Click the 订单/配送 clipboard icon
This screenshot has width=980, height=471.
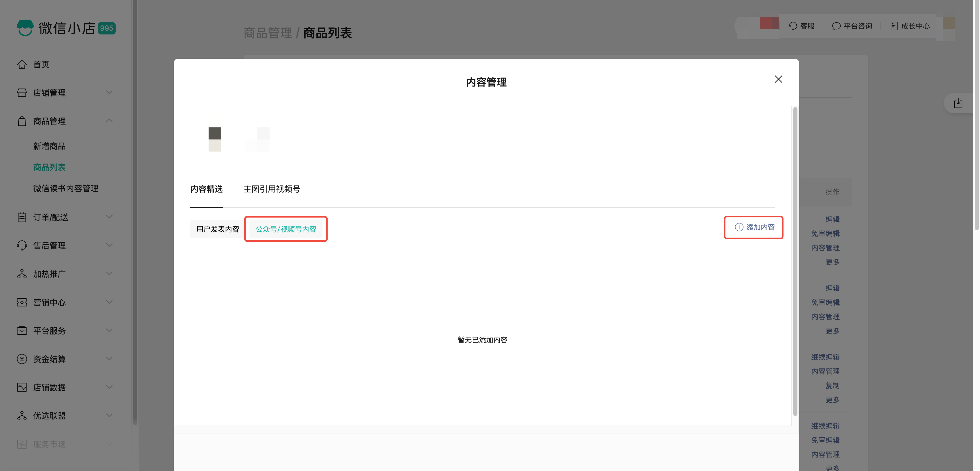[22, 217]
